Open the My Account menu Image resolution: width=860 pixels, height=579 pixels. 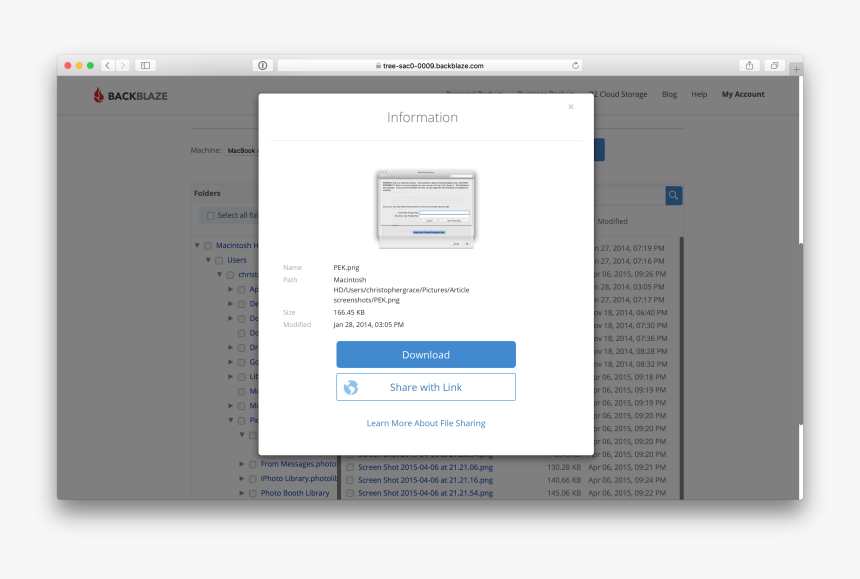743,94
